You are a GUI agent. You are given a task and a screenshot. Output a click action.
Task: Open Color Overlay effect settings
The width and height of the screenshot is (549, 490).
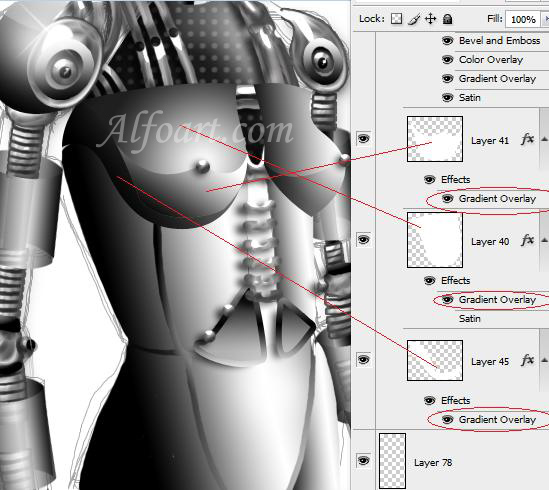(x=491, y=60)
